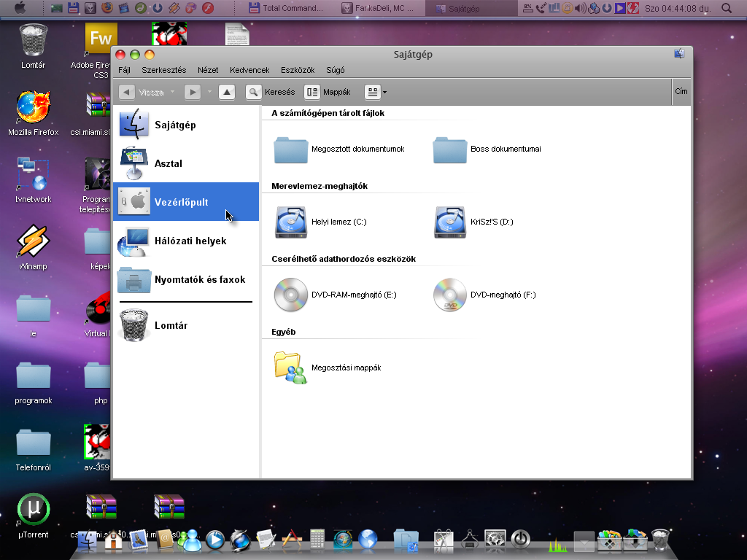Click the volume speaker tray icon

pyautogui.click(x=580, y=8)
